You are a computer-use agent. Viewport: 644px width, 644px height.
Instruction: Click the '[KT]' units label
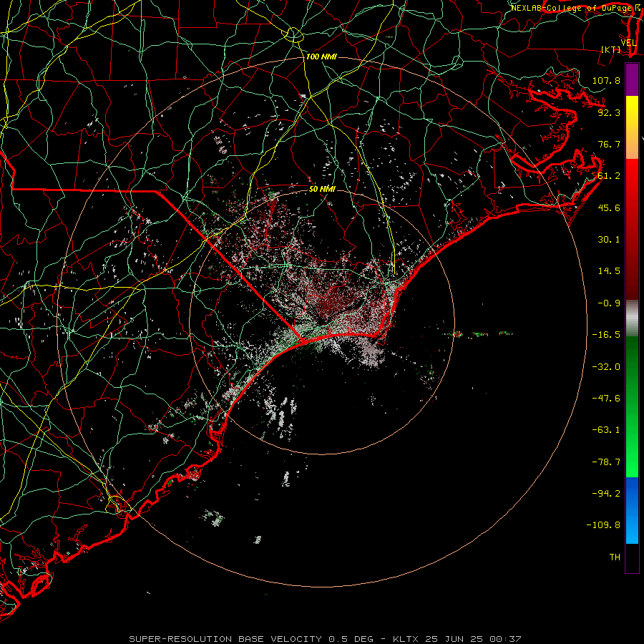point(611,49)
